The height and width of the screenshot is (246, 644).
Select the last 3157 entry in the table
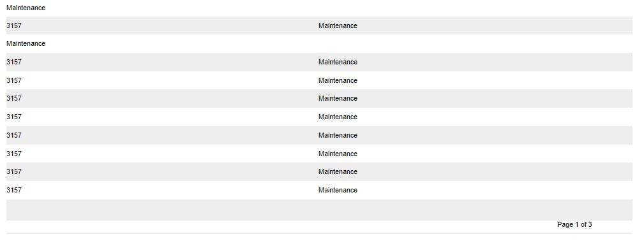pos(14,191)
